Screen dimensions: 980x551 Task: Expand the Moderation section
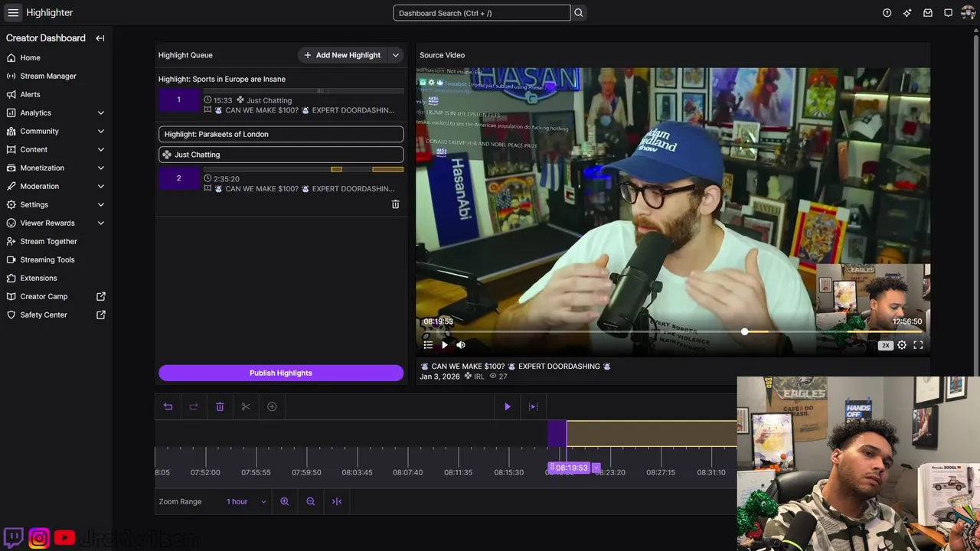point(101,186)
